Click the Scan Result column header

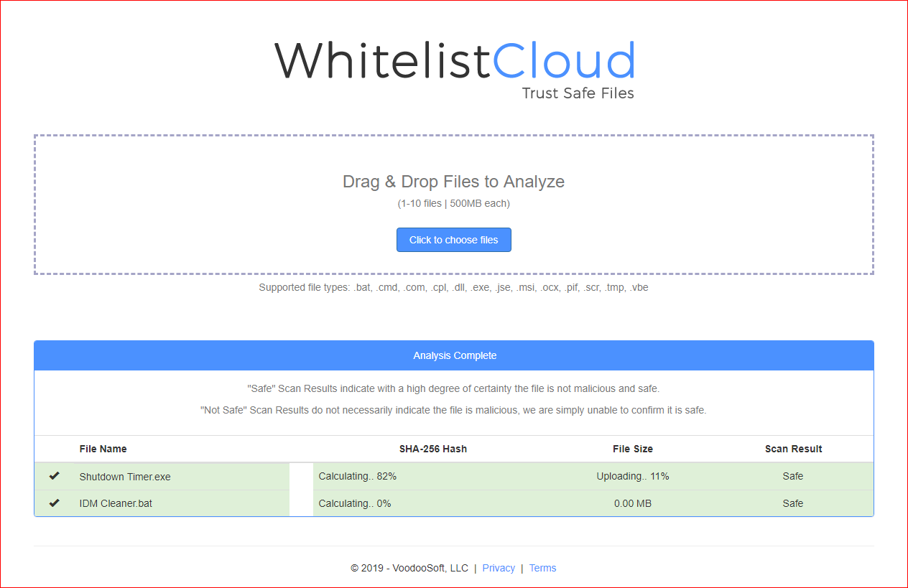tap(794, 449)
